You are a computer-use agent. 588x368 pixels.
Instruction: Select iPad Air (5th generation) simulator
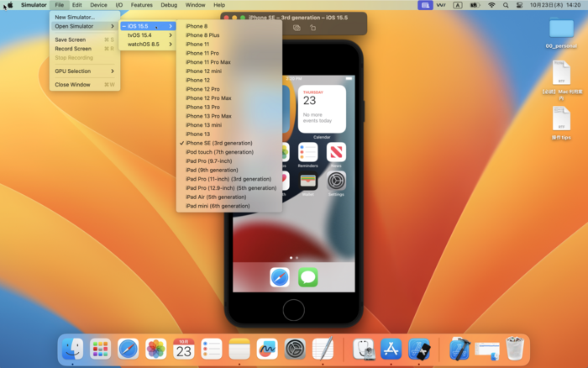coord(216,197)
